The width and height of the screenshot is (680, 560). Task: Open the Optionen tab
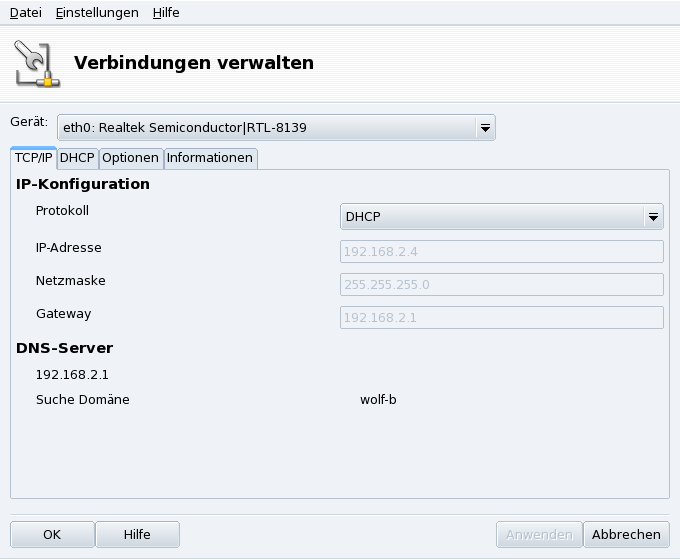point(130,158)
